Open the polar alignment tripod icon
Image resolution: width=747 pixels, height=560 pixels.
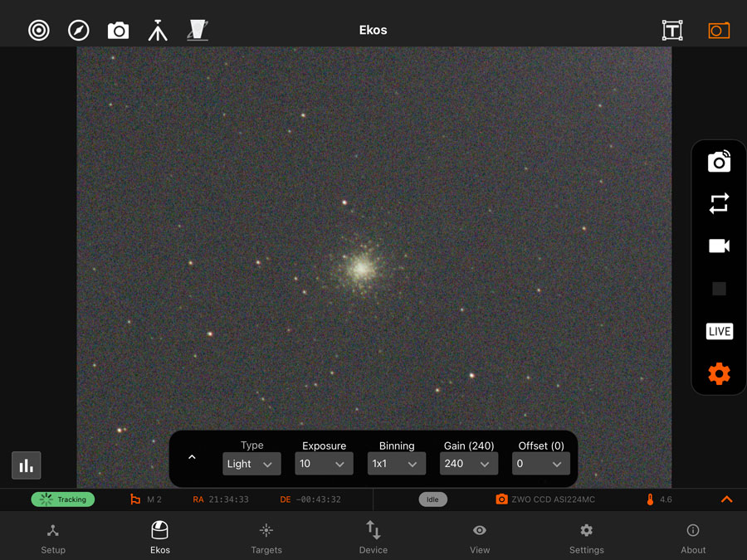158,31
